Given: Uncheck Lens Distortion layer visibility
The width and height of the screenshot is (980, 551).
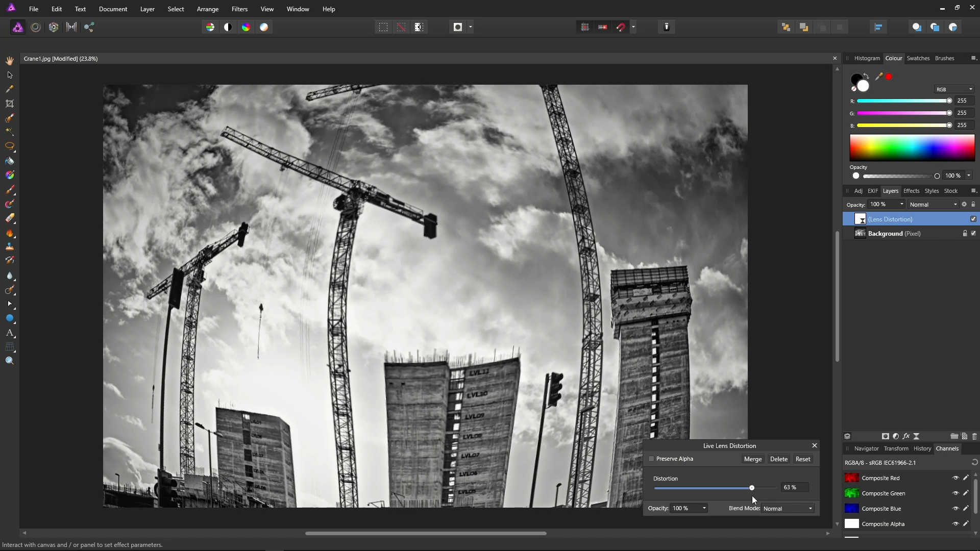Looking at the screenshot, I should (x=973, y=219).
